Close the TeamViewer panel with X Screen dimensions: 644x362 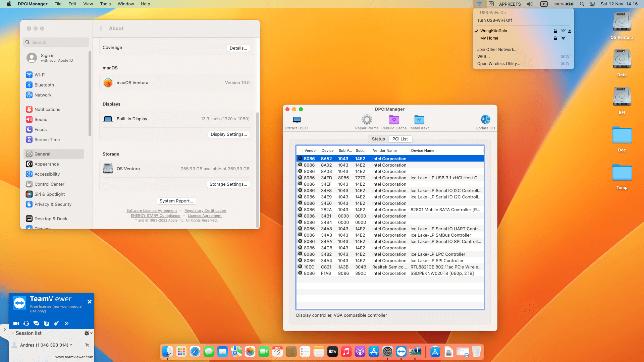pyautogui.click(x=90, y=302)
